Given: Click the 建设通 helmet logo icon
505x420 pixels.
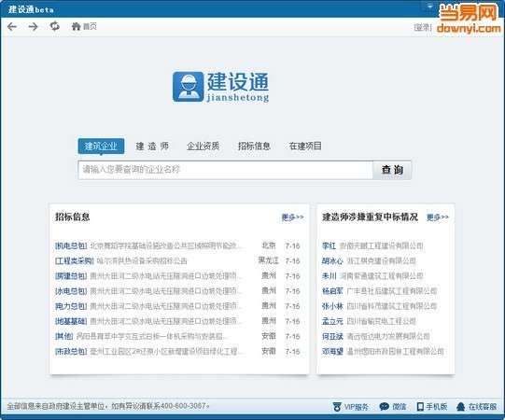Looking at the screenshot, I should [188, 87].
